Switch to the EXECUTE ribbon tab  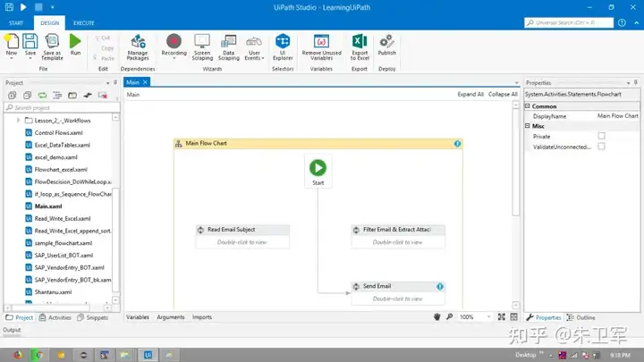pyautogui.click(x=84, y=23)
